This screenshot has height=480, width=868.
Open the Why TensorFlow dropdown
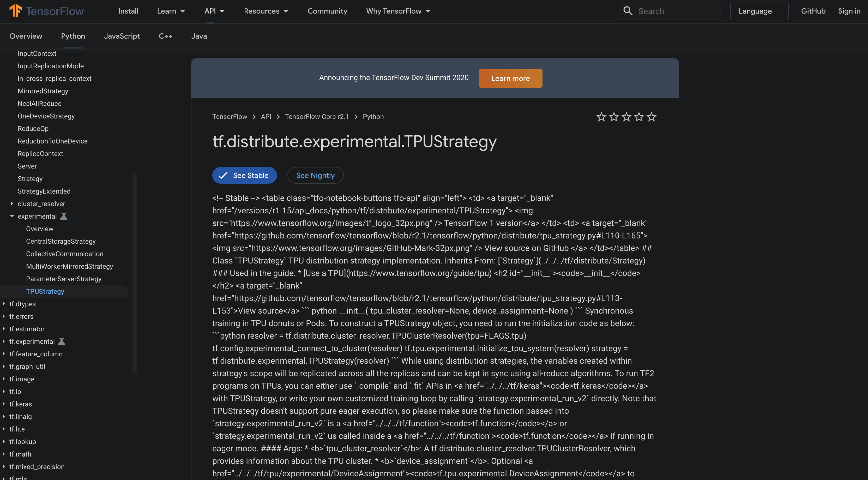[397, 11]
